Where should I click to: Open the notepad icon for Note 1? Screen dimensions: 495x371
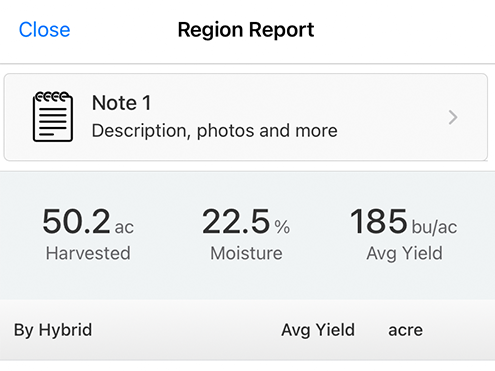[x=53, y=117]
